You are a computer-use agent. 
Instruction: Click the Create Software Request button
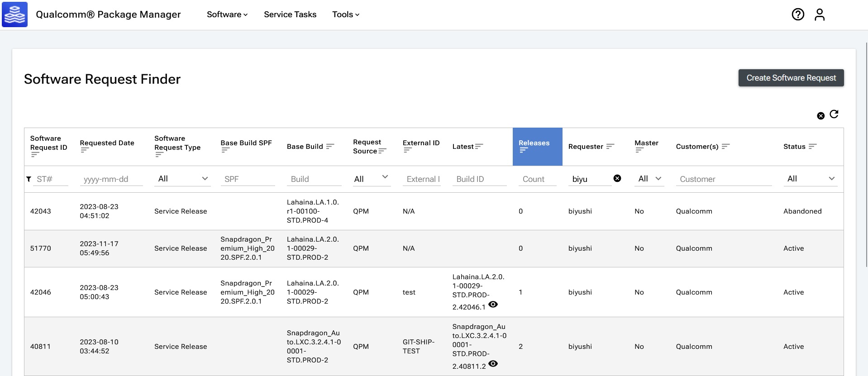pyautogui.click(x=791, y=78)
